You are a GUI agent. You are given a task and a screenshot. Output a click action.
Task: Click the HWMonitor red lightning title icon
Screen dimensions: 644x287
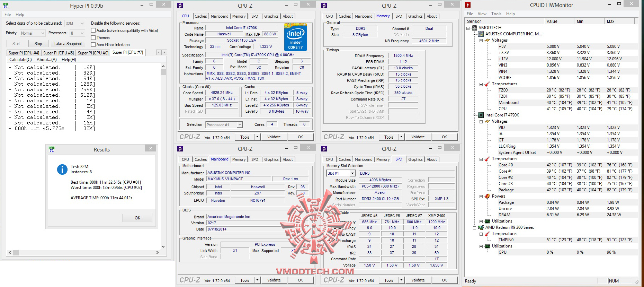coord(468,5)
